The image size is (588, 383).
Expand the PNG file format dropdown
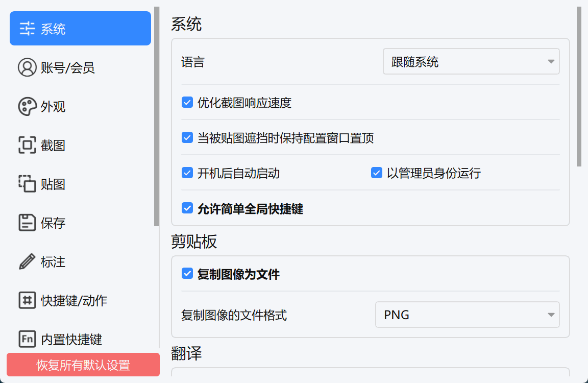pyautogui.click(x=467, y=315)
